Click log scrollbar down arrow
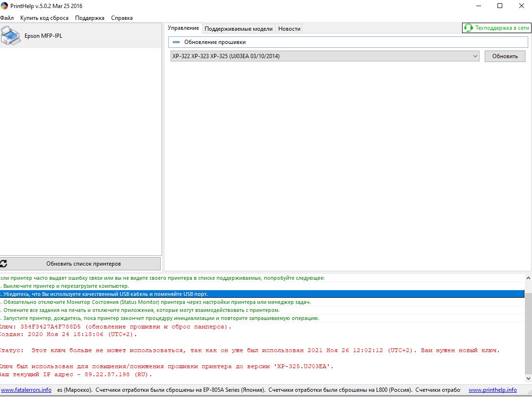This screenshot has width=532, height=397. pyautogui.click(x=528, y=378)
